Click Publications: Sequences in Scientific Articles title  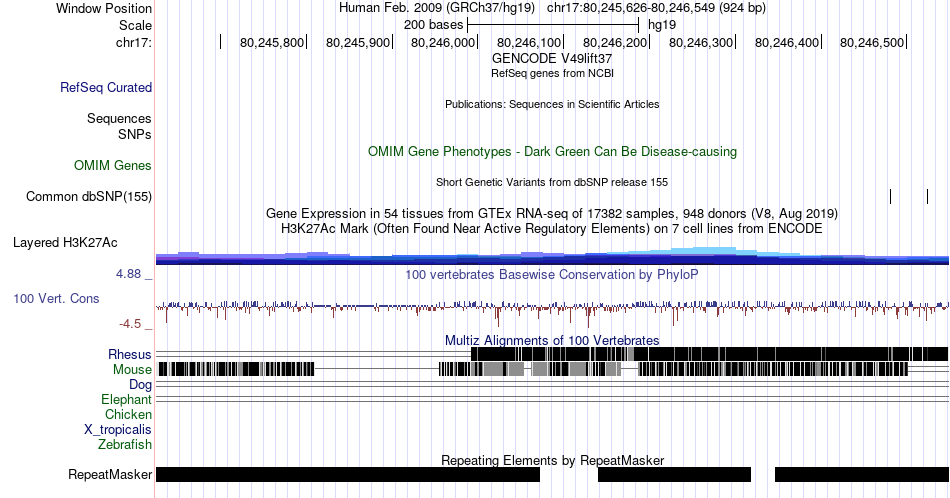click(552, 104)
